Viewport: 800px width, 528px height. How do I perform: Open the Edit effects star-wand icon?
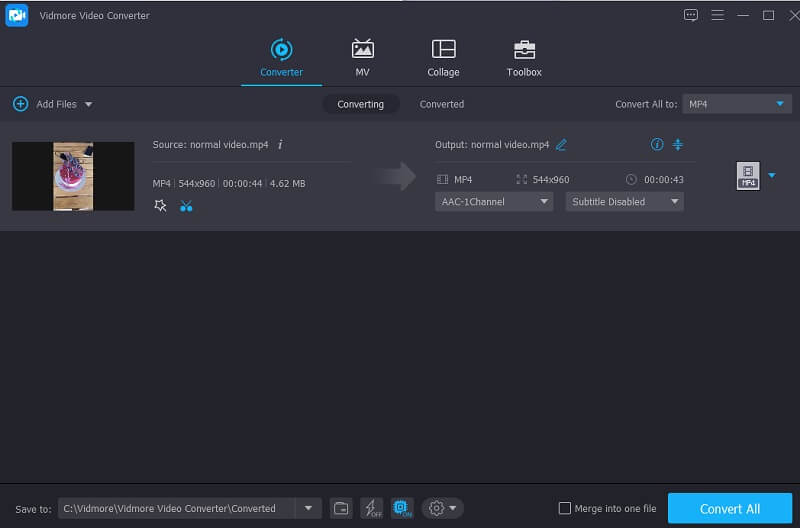click(x=160, y=206)
